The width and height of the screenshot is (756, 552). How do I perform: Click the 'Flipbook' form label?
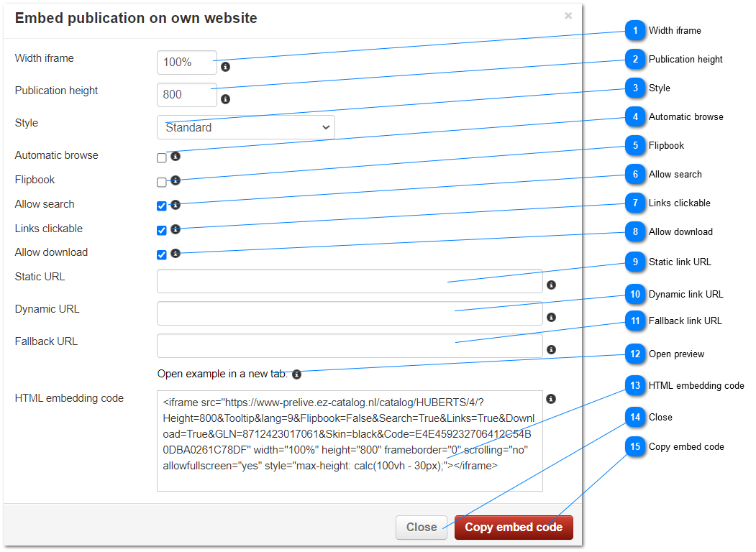(35, 180)
